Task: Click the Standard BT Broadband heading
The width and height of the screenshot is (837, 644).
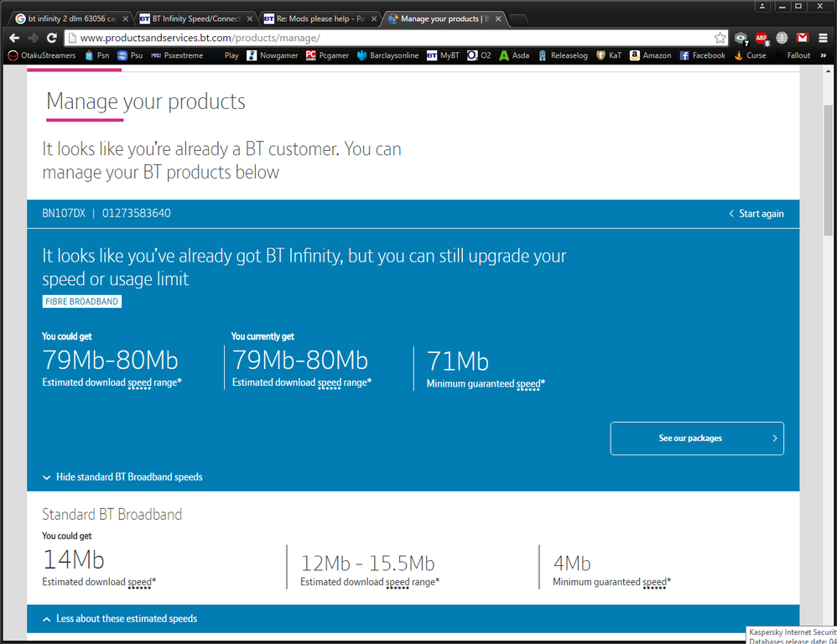Action: tap(112, 514)
